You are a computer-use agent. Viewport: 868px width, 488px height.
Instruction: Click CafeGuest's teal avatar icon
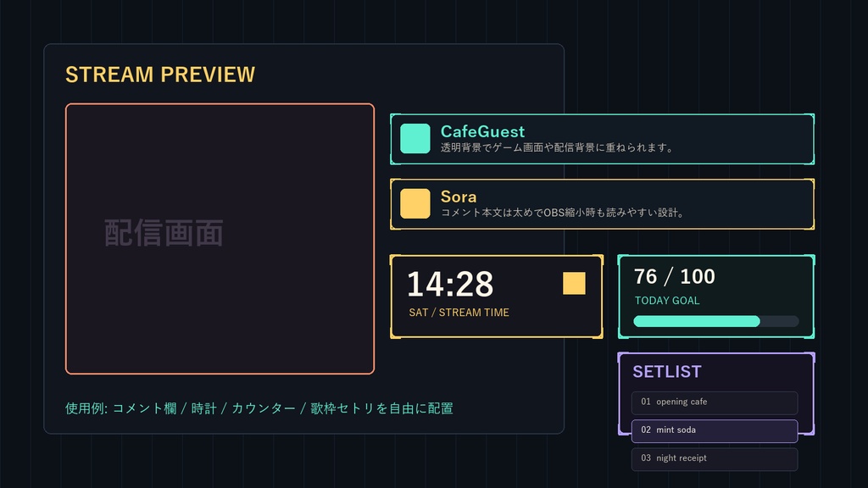click(x=415, y=138)
